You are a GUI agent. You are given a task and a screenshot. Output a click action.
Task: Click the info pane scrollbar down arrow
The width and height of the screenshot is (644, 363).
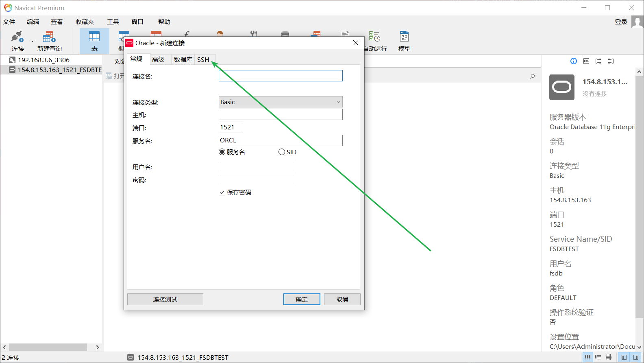pyautogui.click(x=640, y=347)
